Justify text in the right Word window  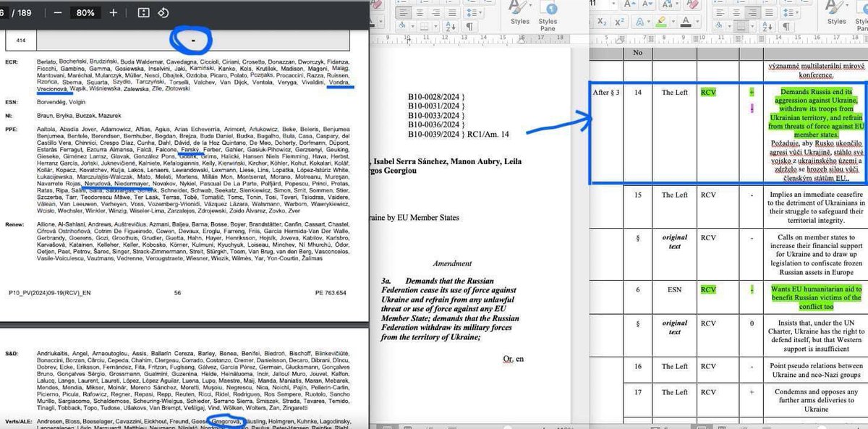768,12
